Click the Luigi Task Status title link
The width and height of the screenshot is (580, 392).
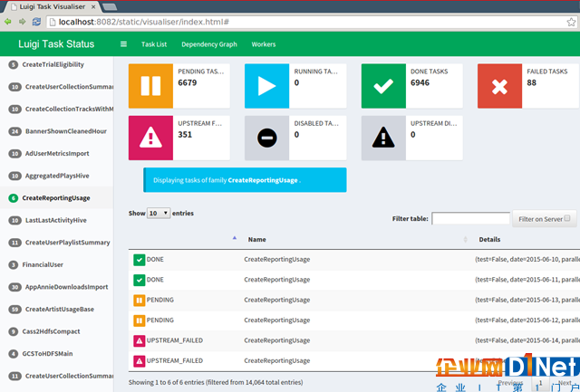point(56,44)
